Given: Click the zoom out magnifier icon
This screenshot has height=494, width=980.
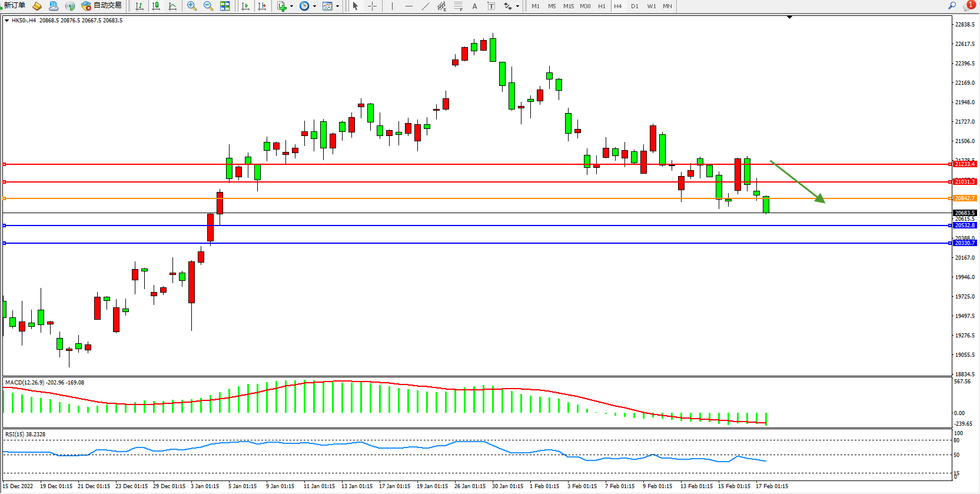Looking at the screenshot, I should [208, 6].
